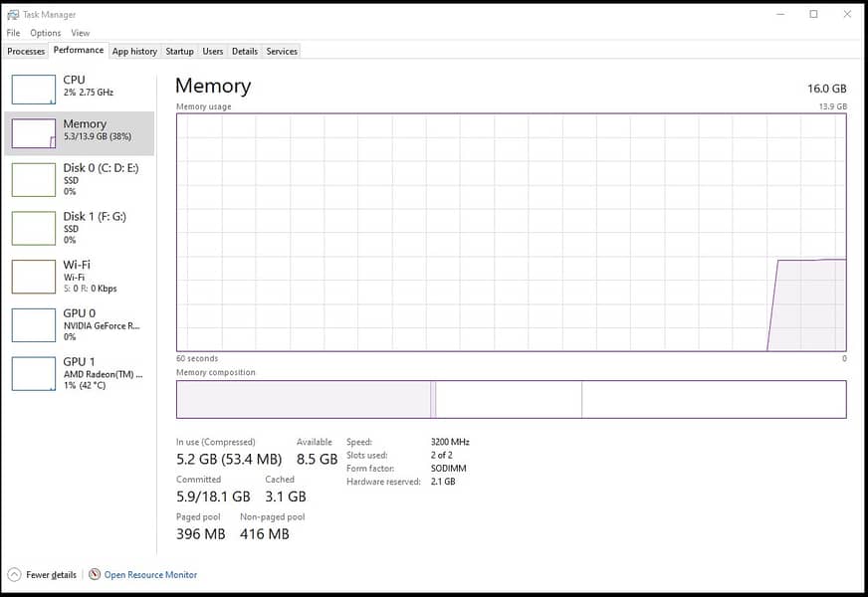Select the Wi-Fi mini graph icon
Image resolution: width=868 pixels, height=597 pixels.
tap(34, 277)
